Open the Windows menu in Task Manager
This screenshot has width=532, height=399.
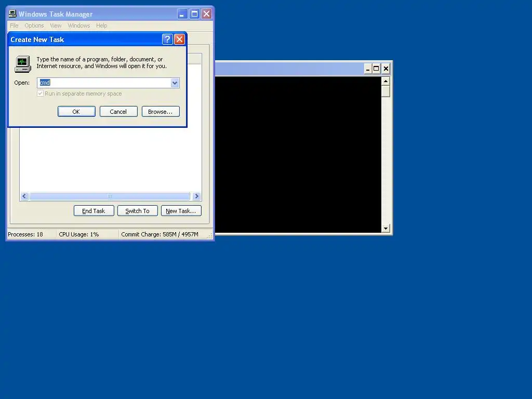click(x=79, y=25)
